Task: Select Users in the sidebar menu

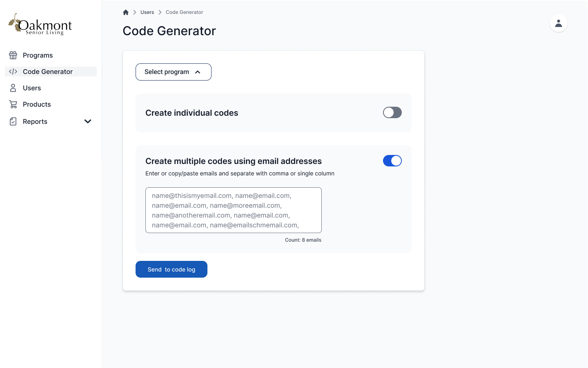Action: 32,88
